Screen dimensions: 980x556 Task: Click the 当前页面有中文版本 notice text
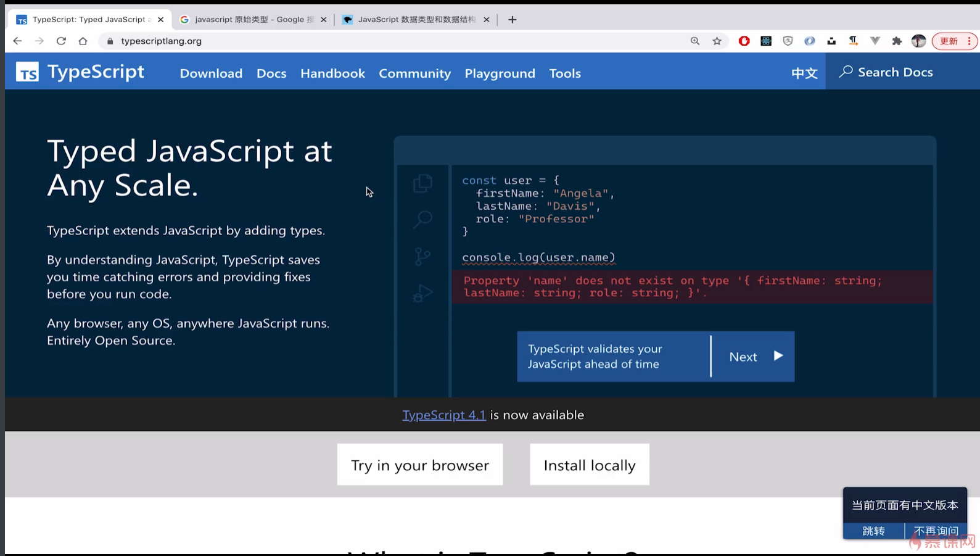click(x=905, y=505)
